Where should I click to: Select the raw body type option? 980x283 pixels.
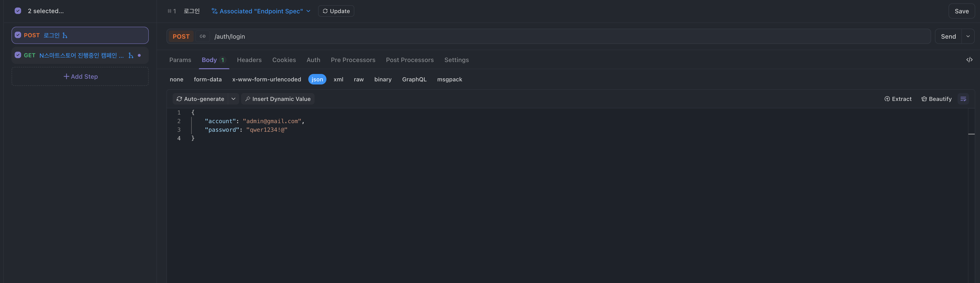click(x=358, y=79)
